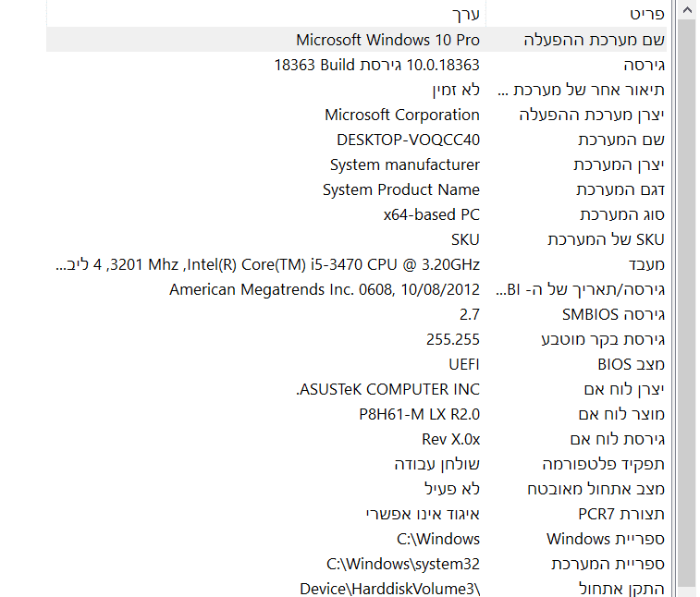Viewport: 700px width, 597px height.
Task: Select the Microsoft Windows 10 Pro row
Action: tap(387, 40)
